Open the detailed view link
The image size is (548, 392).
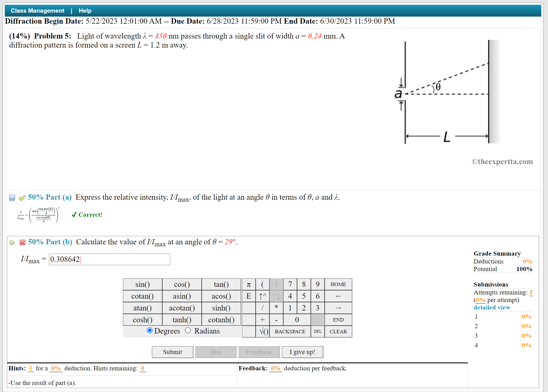pos(492,307)
